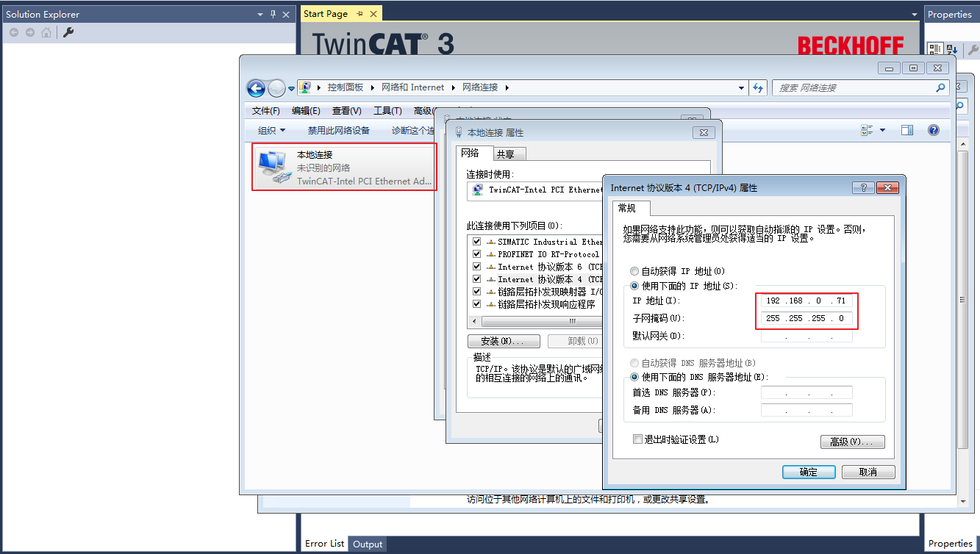
Task: Open the 编辑(E) menu
Action: click(x=306, y=111)
